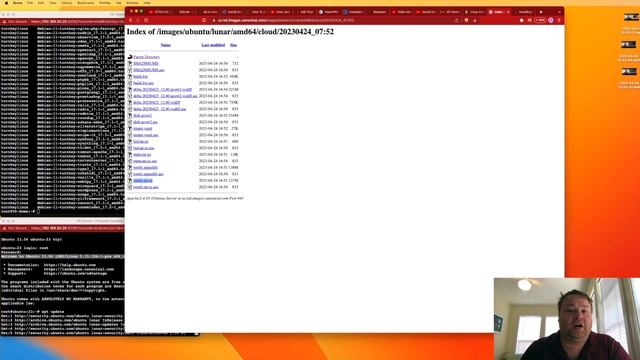Viewport: 640px width, 360px height.
Task: Click the Apache server footer text
Action: tap(185, 198)
